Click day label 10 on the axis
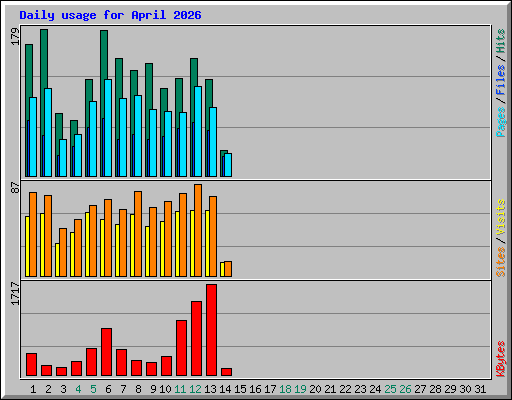Screen dimensions: 512x400 coord(165,389)
